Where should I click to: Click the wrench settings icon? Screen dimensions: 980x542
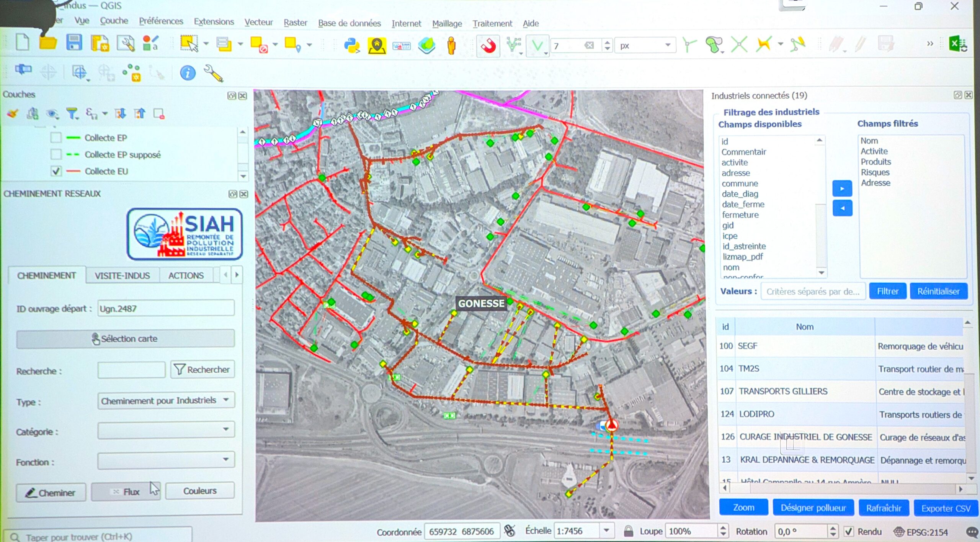point(213,73)
